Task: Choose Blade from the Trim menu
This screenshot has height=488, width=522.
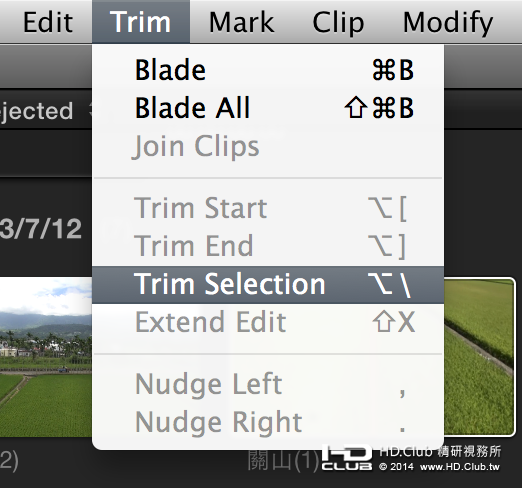Action: click(268, 70)
